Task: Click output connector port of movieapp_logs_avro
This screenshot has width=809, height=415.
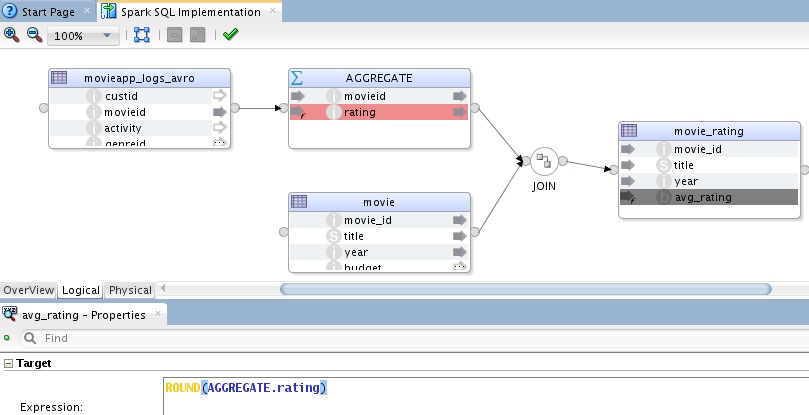Action: (x=235, y=108)
